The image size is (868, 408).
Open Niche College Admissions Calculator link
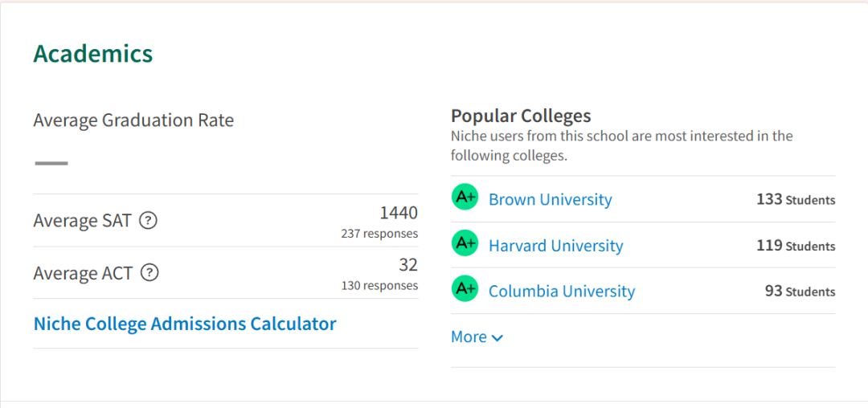click(x=185, y=324)
